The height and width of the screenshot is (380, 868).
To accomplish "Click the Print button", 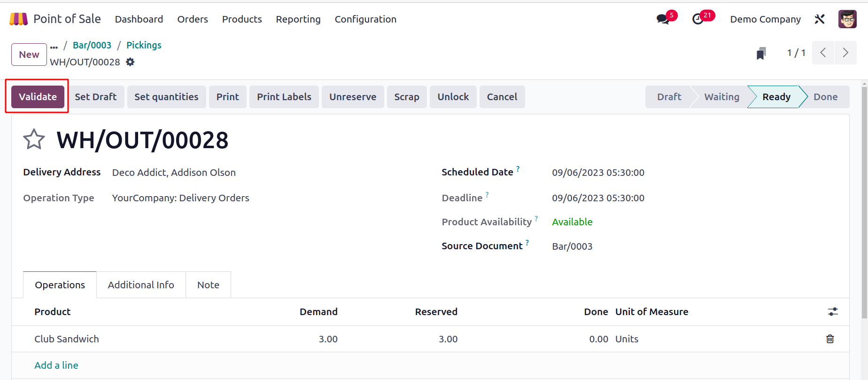I will click(228, 97).
